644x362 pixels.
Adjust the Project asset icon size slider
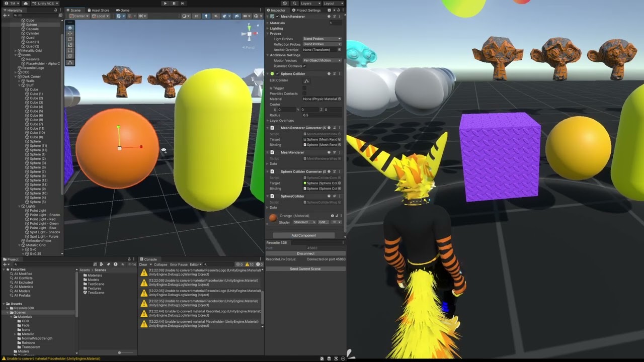119,352
